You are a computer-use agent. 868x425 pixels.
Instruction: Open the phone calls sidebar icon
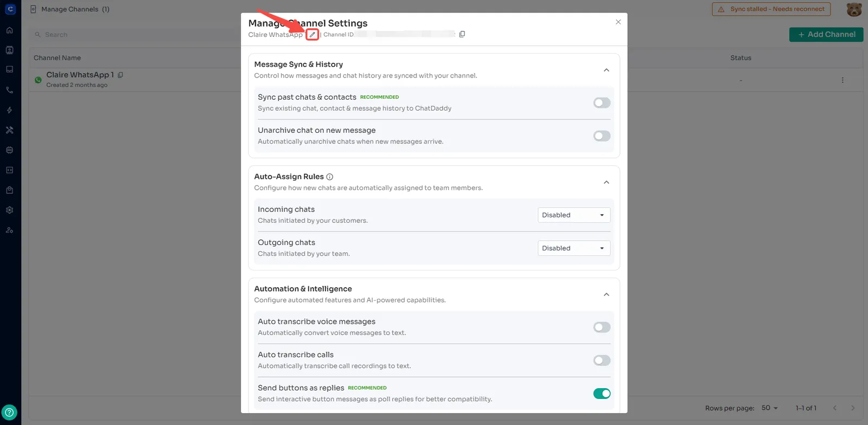(10, 90)
